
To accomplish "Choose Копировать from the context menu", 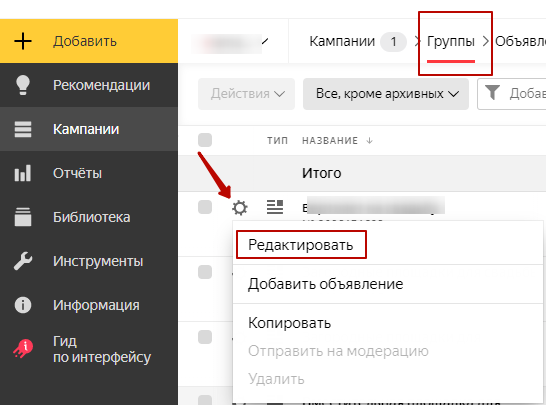I will 289,323.
